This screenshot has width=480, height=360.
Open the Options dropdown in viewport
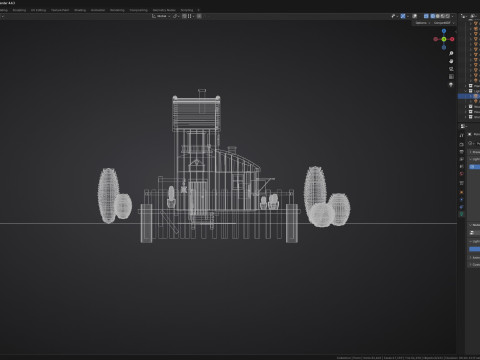422,23
